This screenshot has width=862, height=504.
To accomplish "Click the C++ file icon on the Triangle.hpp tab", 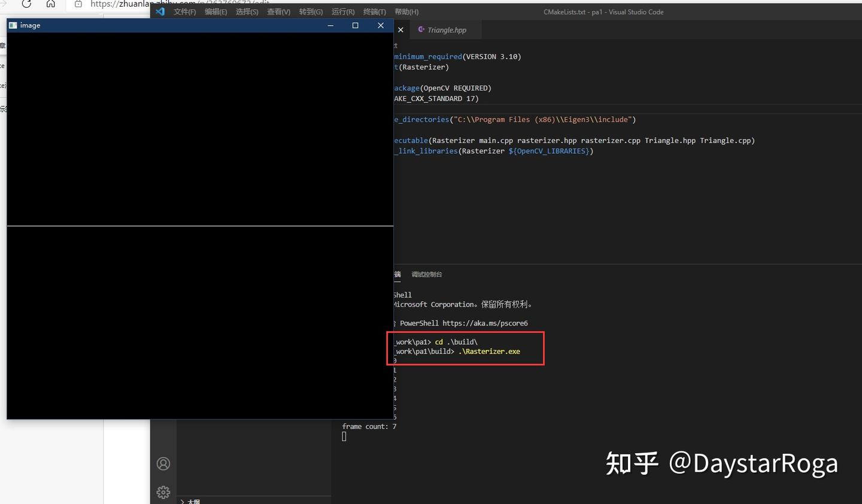I will coord(422,29).
